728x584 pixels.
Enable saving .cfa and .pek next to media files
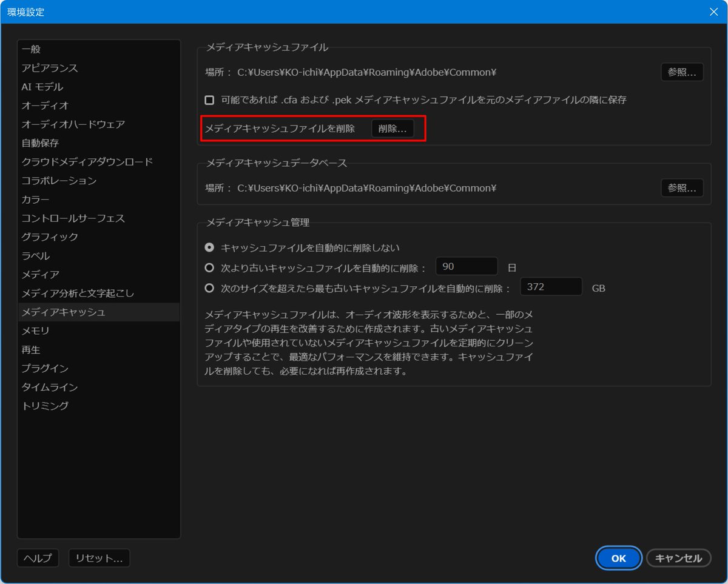point(209,100)
